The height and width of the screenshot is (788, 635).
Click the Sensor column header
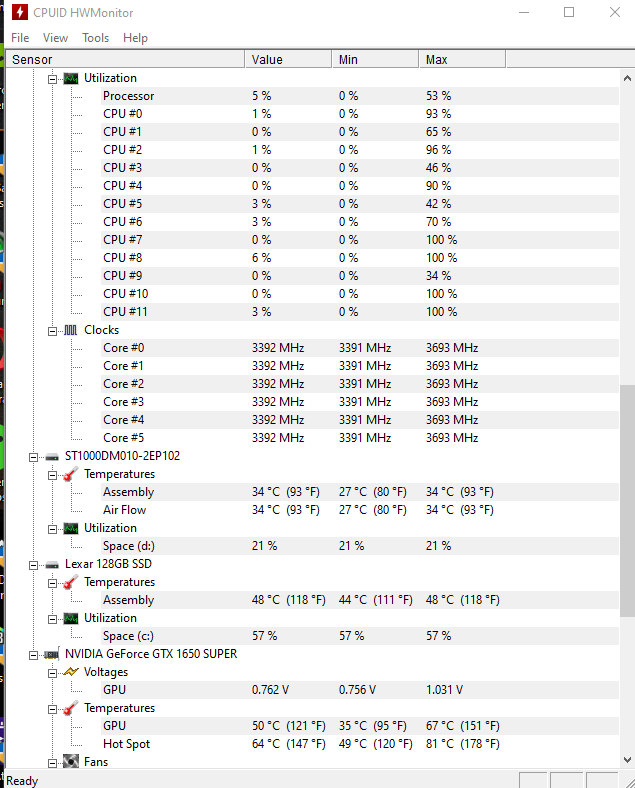pos(125,59)
